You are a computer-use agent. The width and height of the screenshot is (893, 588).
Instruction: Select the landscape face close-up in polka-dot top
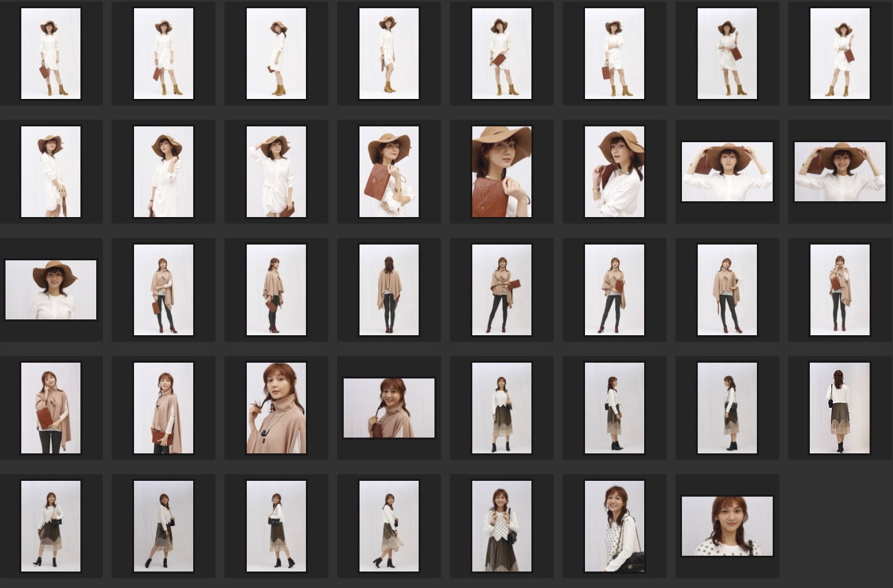[x=727, y=525]
